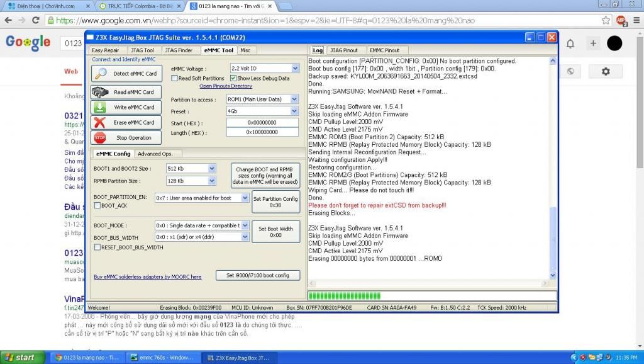Click Set Boot Width 0x00 button
644x364 pixels.
(276, 232)
